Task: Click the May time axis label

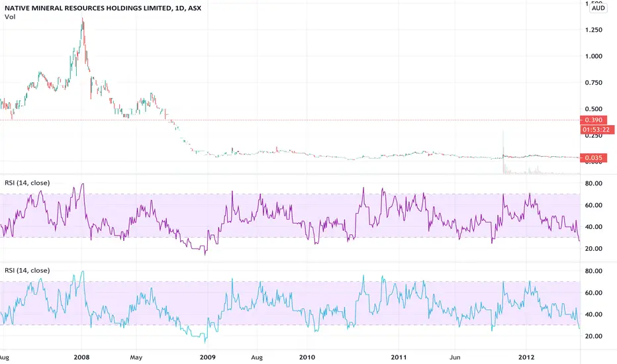Action: (x=136, y=357)
